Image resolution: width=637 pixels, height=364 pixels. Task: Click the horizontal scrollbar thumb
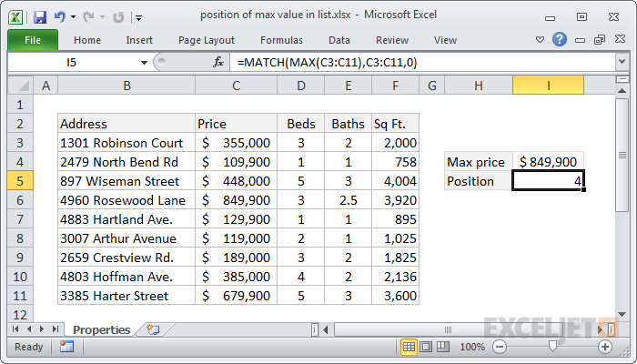pos(448,329)
